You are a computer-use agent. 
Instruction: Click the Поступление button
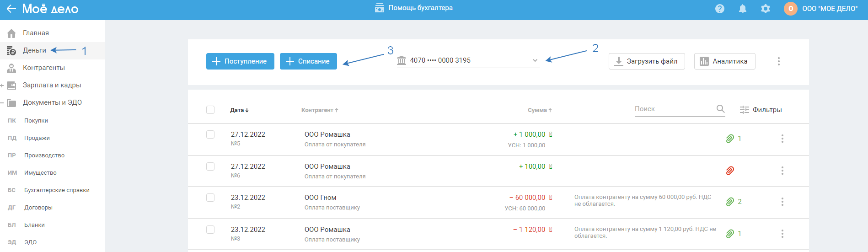[x=240, y=61]
